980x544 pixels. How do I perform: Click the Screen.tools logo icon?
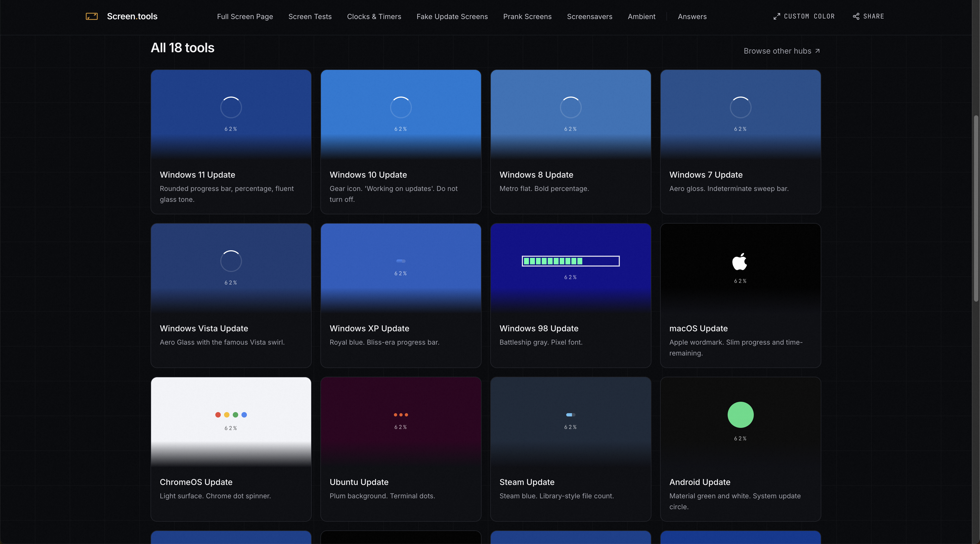[x=92, y=16]
